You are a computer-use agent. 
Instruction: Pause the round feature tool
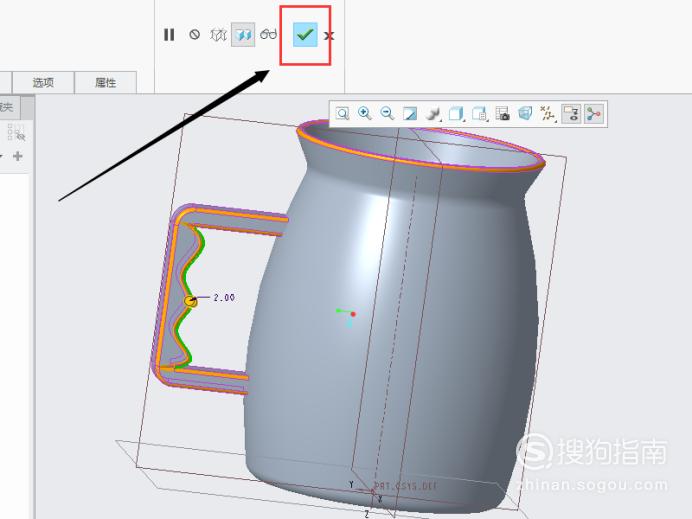pyautogui.click(x=169, y=34)
